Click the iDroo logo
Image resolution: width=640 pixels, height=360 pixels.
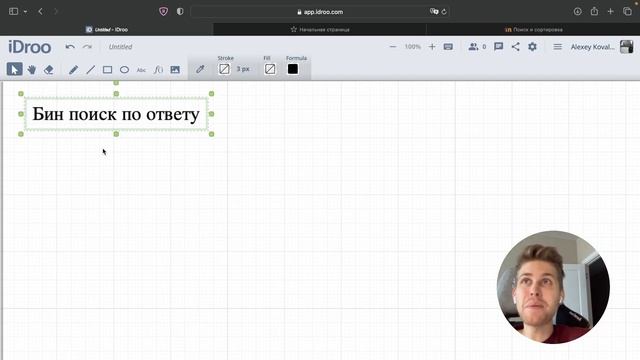click(29, 47)
